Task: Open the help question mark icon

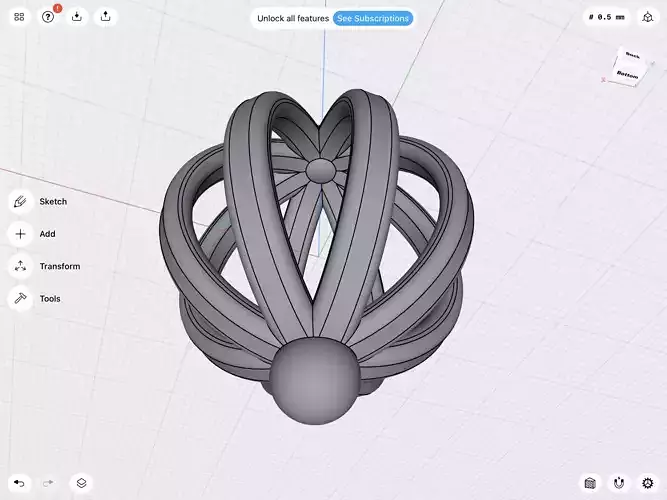Action: [x=48, y=17]
